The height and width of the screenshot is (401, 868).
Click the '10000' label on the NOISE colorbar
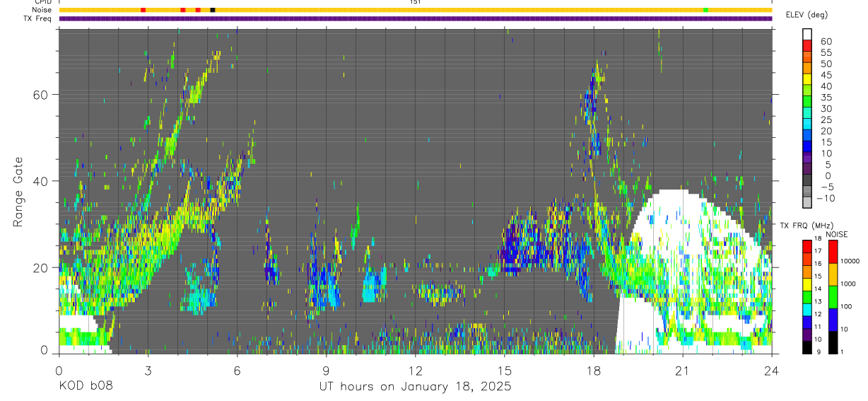[850, 261]
